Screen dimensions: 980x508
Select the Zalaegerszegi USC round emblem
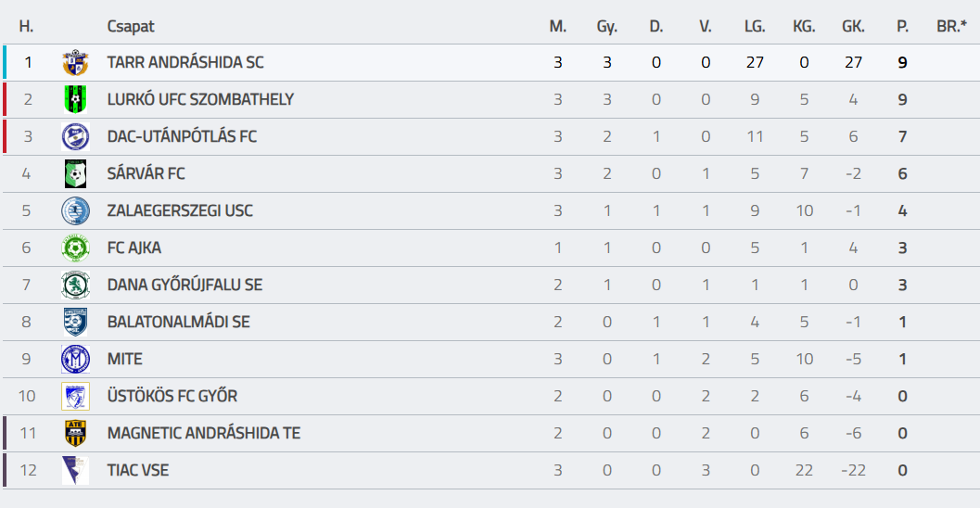[76, 211]
